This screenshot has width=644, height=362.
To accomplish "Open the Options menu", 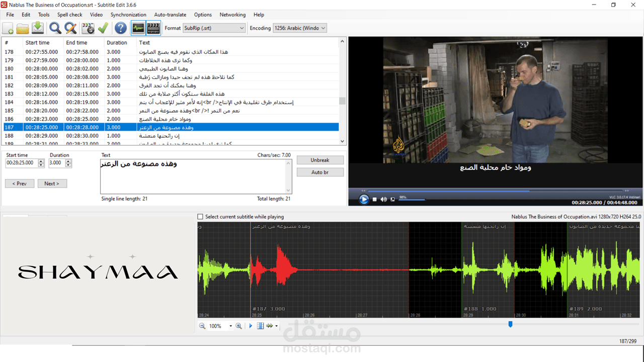I will 203,15.
